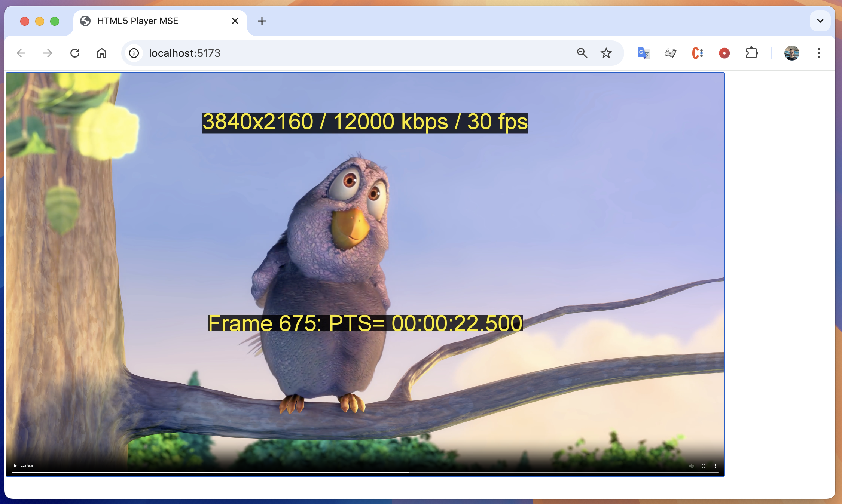Reload the page
This screenshot has width=842, height=504.
click(x=75, y=53)
